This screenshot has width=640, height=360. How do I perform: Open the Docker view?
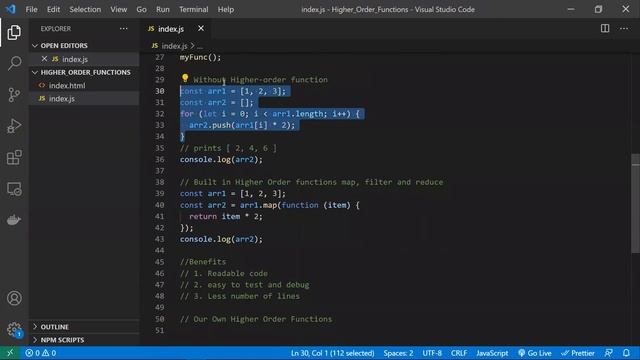tap(14, 220)
